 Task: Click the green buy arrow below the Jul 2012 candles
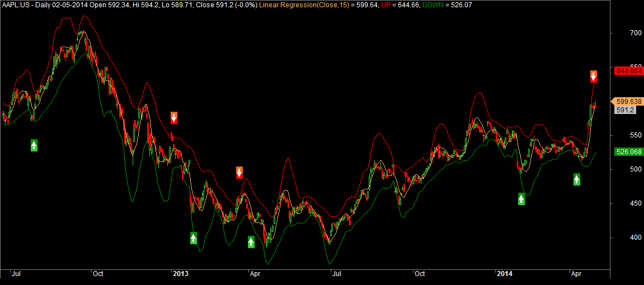(x=34, y=145)
